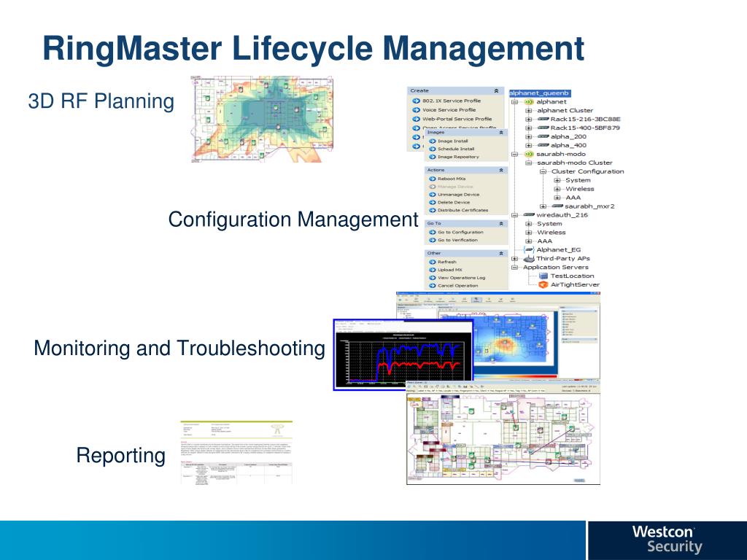
Task: Expand the Third-Party APs node
Action: (514, 259)
